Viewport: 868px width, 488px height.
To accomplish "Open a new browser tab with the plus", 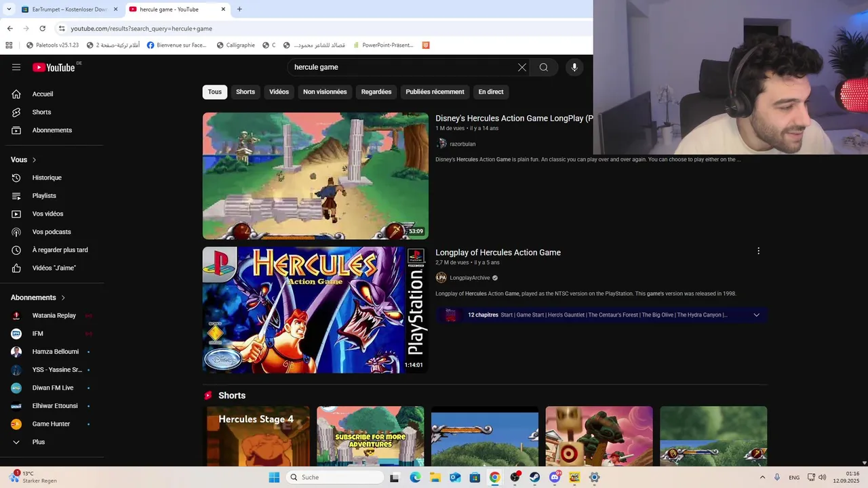I will (239, 9).
